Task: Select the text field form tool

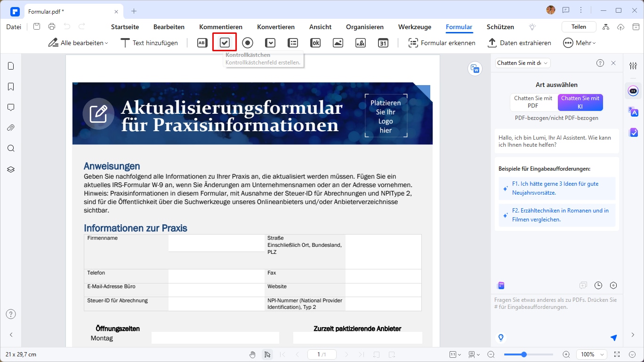Action: click(202, 43)
